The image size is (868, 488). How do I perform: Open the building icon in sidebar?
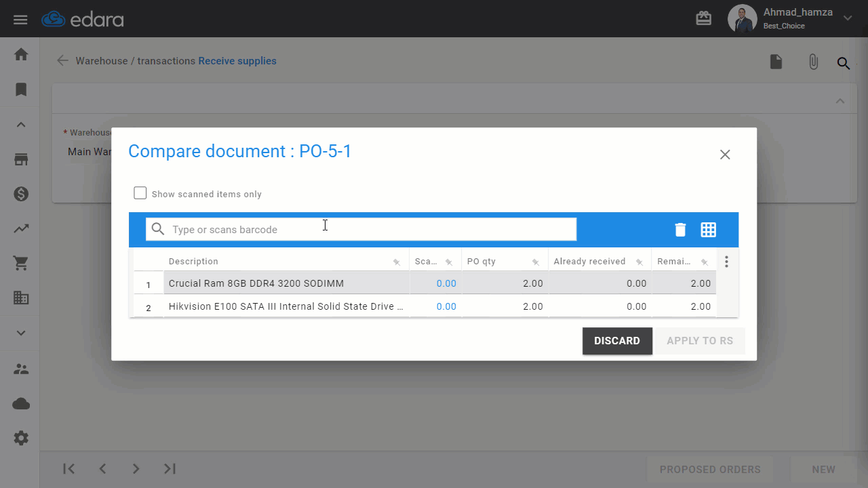21,298
